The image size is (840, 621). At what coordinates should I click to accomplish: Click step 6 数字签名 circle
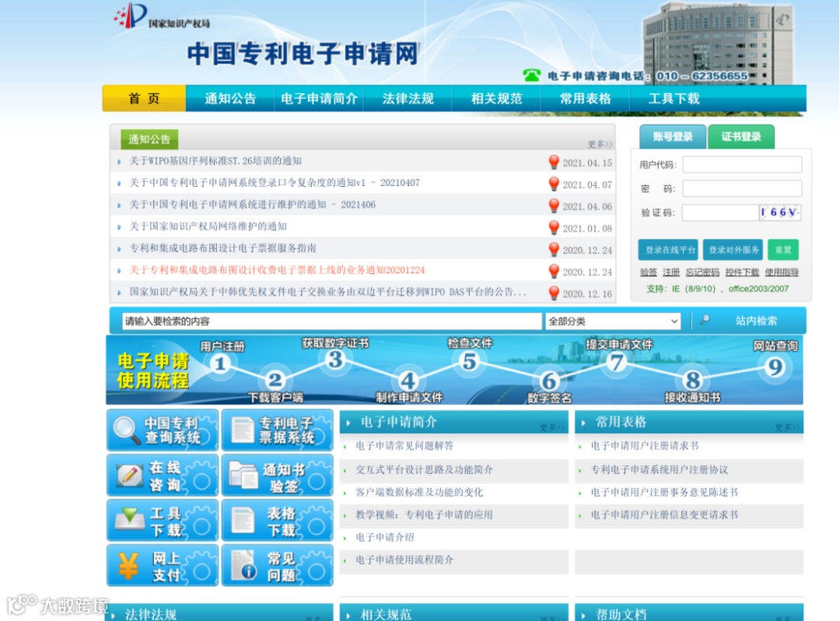[549, 381]
